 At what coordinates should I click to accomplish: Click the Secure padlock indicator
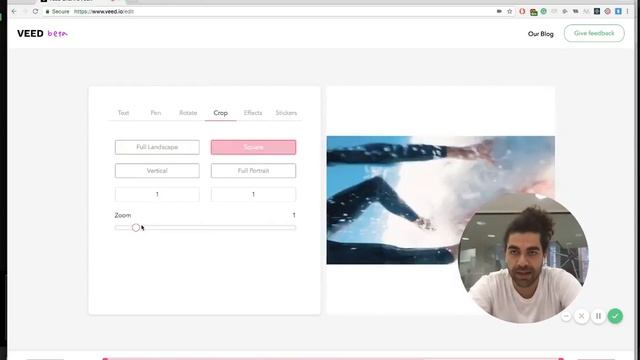(57, 11)
